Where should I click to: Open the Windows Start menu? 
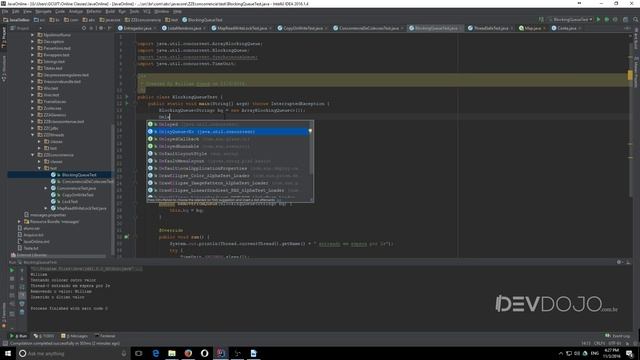click(x=8, y=353)
